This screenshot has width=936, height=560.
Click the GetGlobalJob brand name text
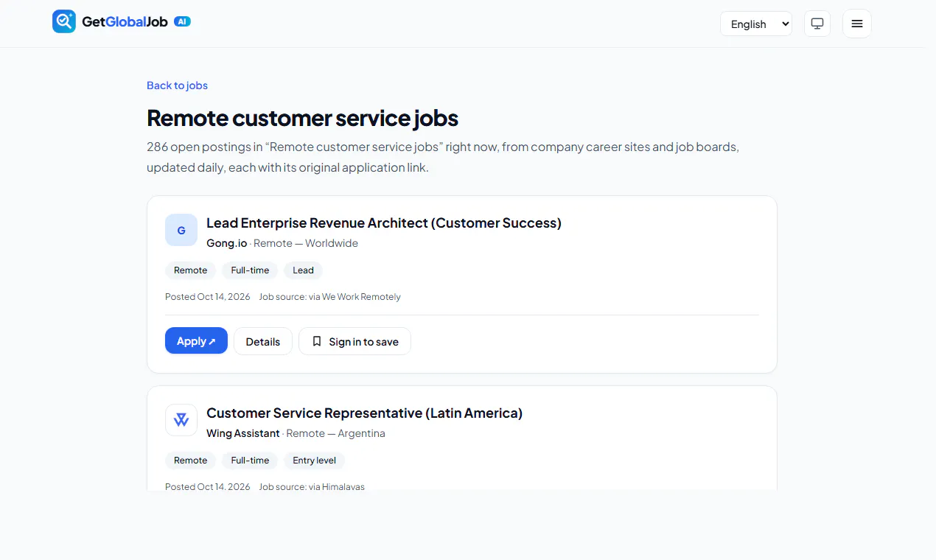coord(125,22)
